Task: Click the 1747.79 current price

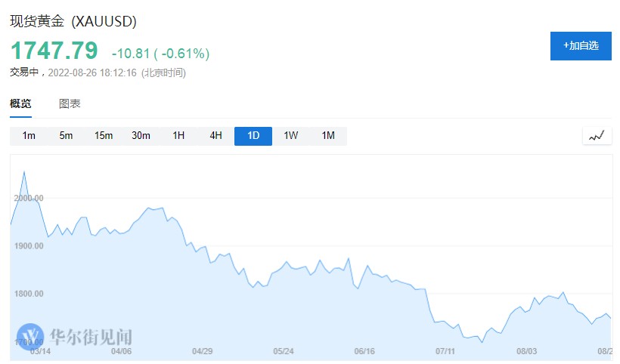Action: 54,51
